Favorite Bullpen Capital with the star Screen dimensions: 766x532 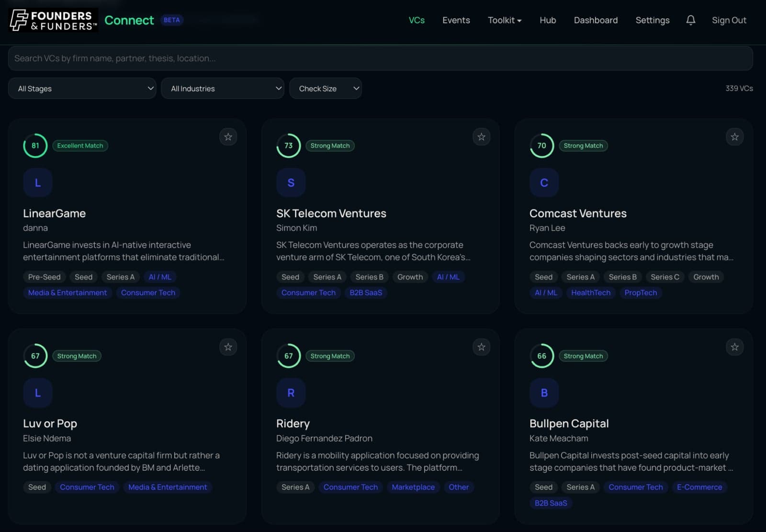click(735, 347)
